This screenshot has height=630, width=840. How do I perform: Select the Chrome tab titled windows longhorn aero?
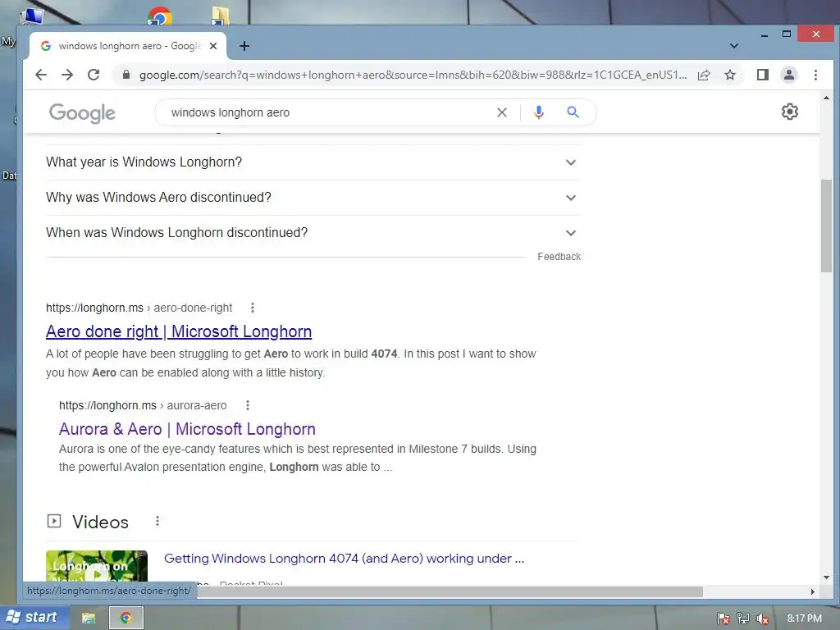tap(129, 46)
